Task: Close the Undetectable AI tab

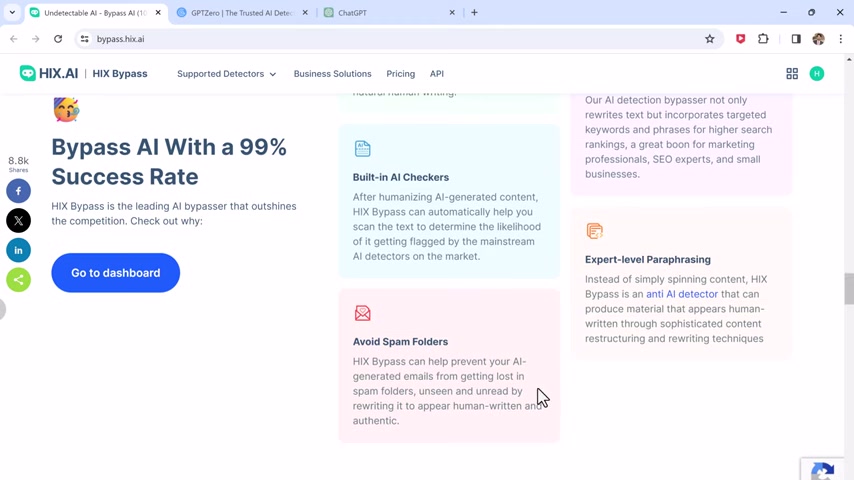Action: click(x=158, y=13)
